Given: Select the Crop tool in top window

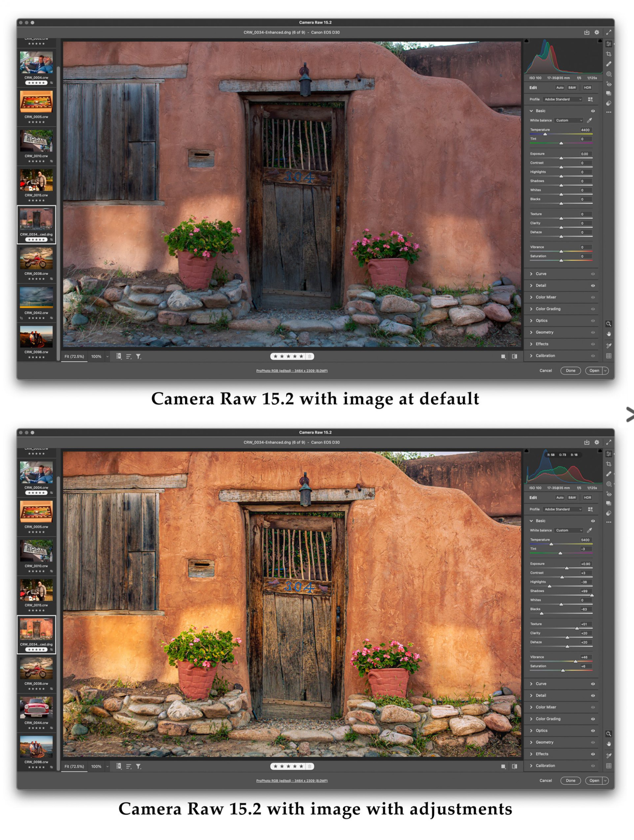Looking at the screenshot, I should [608, 54].
